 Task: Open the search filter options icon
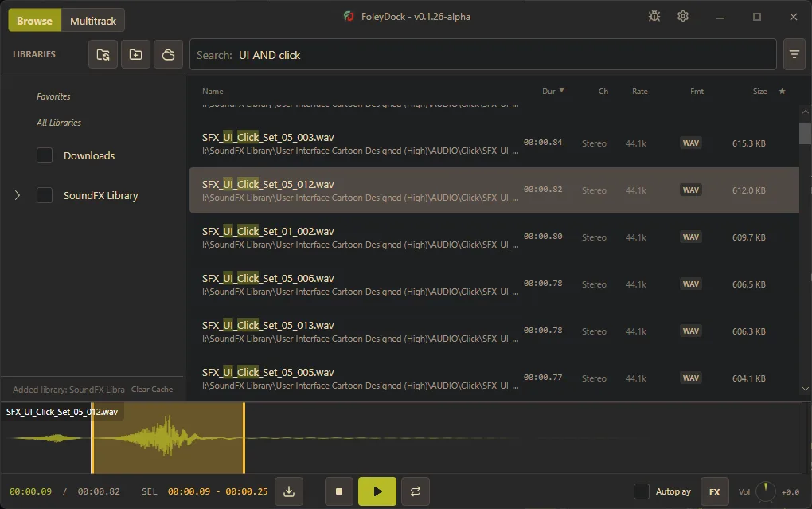(794, 54)
